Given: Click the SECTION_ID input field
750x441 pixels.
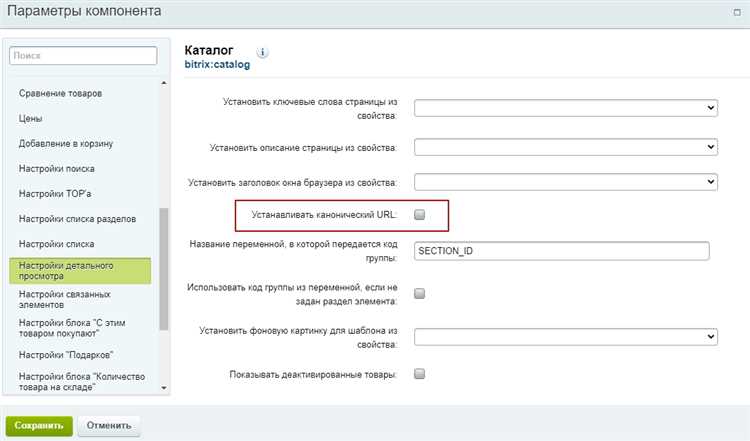Looking at the screenshot, I should [562, 251].
